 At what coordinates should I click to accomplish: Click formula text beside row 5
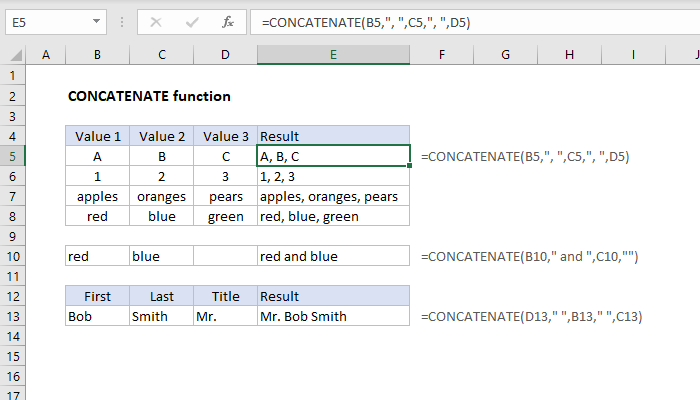point(525,157)
